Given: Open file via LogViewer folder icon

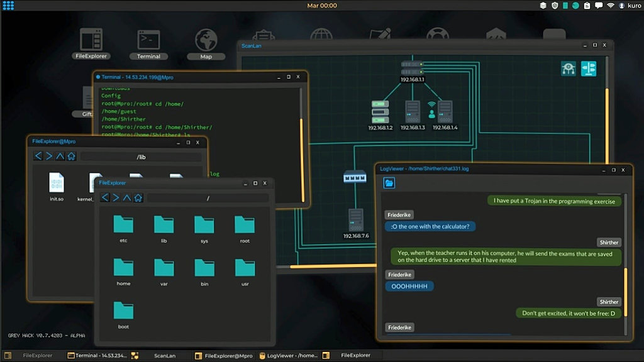Looking at the screenshot, I should (389, 183).
